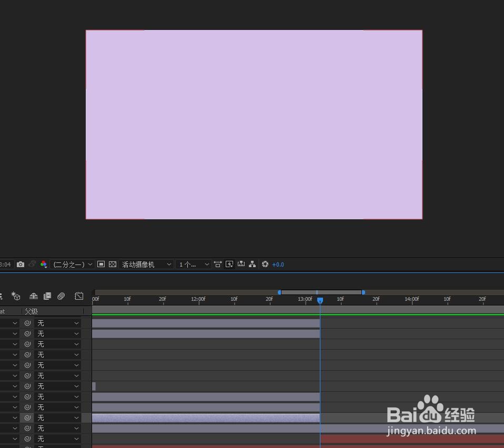Open the Show Channel RGB color icon

click(43, 264)
